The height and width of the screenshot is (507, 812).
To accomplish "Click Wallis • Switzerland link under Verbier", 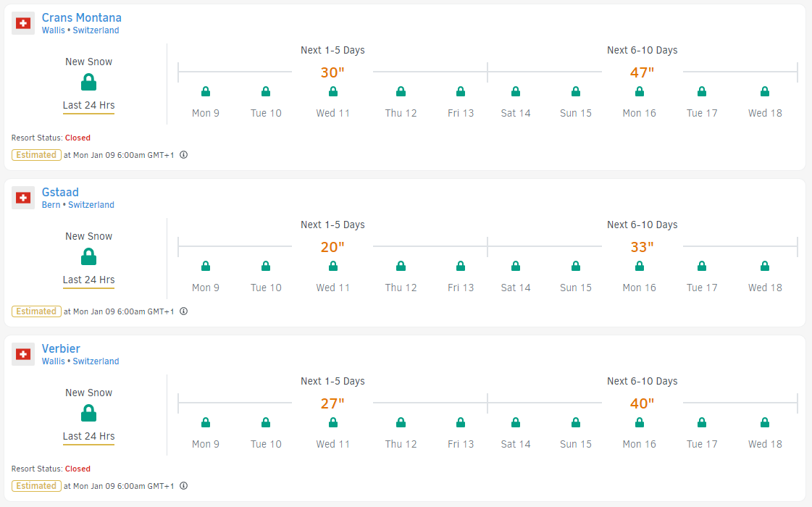I will (80, 361).
